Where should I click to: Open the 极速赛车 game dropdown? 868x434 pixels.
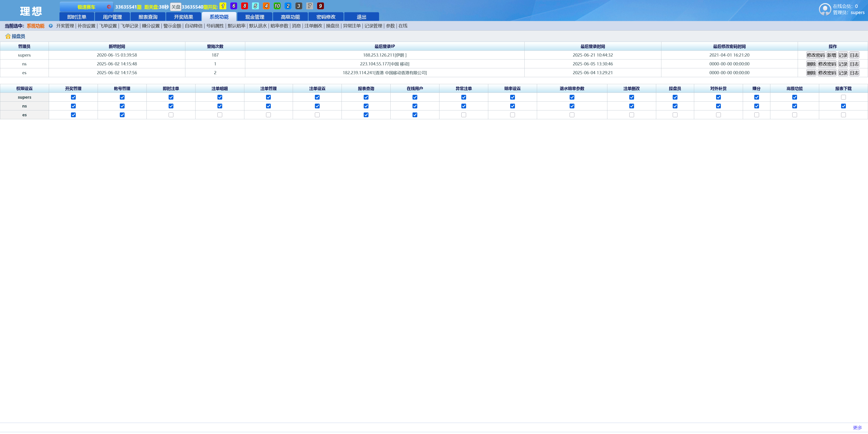coord(86,7)
